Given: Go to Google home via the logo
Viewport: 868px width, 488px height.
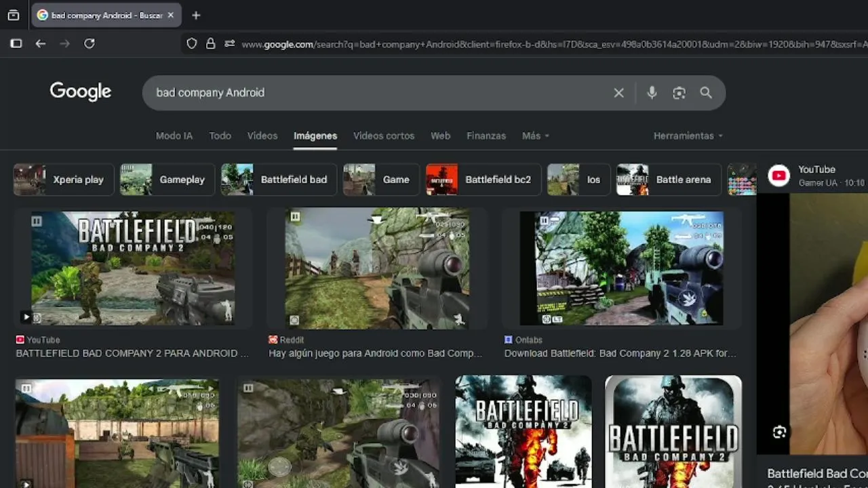Looking at the screenshot, I should [81, 91].
